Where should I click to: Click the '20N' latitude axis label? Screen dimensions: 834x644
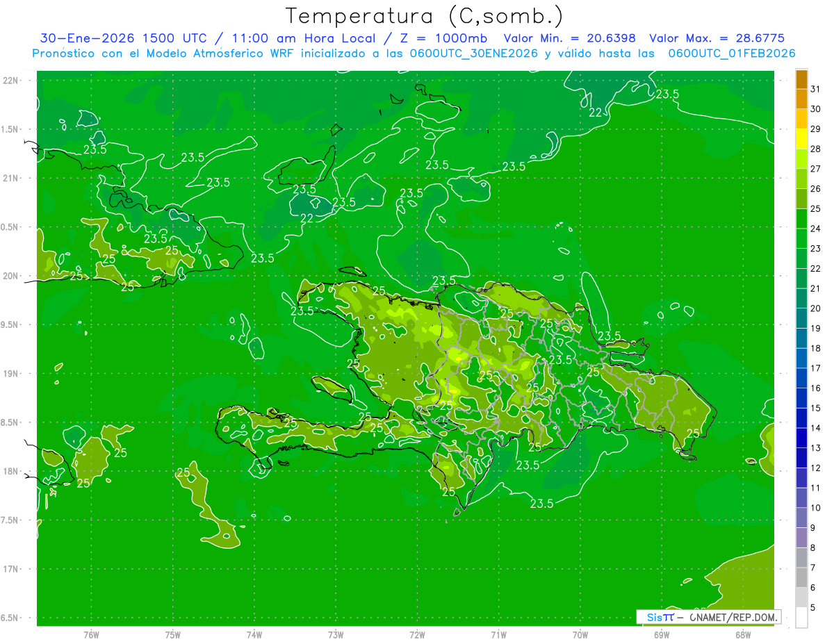(x=10, y=276)
